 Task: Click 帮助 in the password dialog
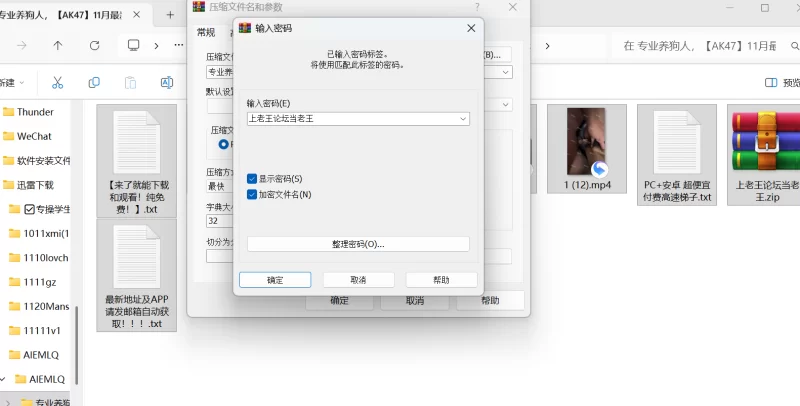click(441, 280)
